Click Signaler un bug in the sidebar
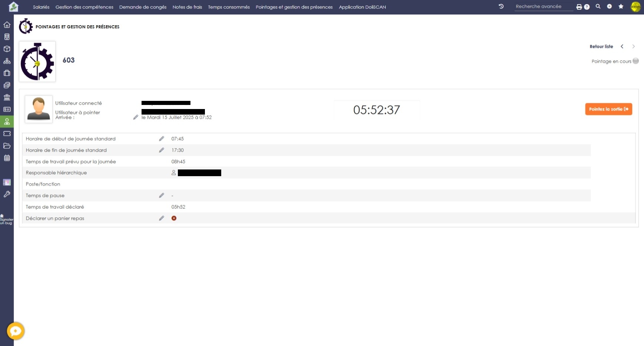 pyautogui.click(x=6, y=220)
